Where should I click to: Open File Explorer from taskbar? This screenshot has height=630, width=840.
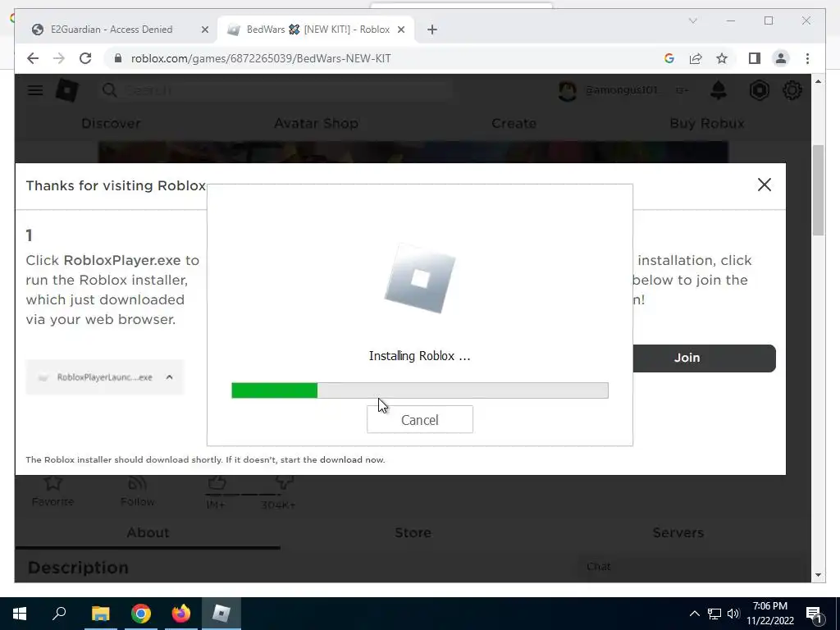click(100, 614)
